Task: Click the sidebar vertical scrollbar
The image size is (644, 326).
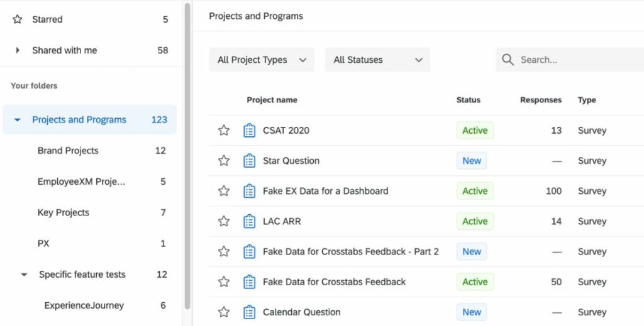Action: click(x=187, y=156)
